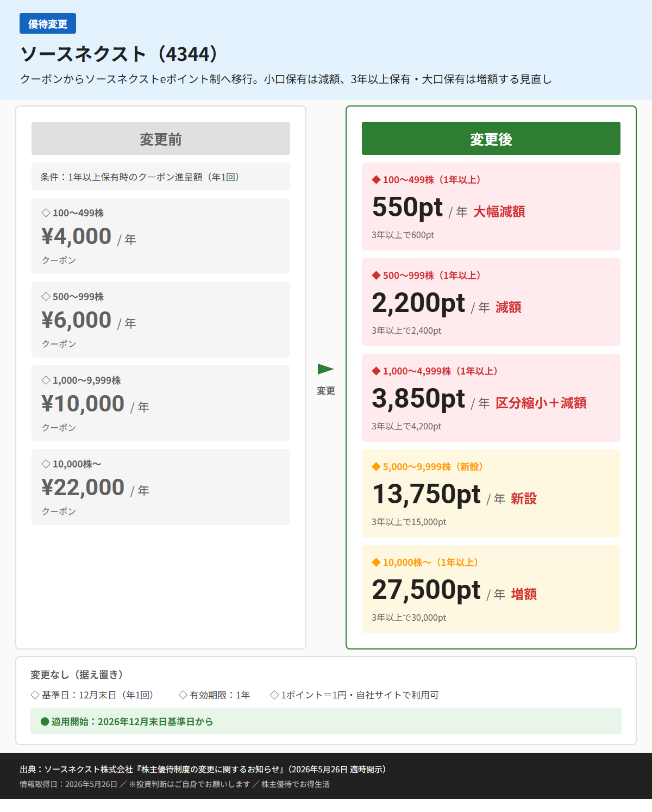
Task: Click the 3,850pt value
Action: tap(418, 399)
